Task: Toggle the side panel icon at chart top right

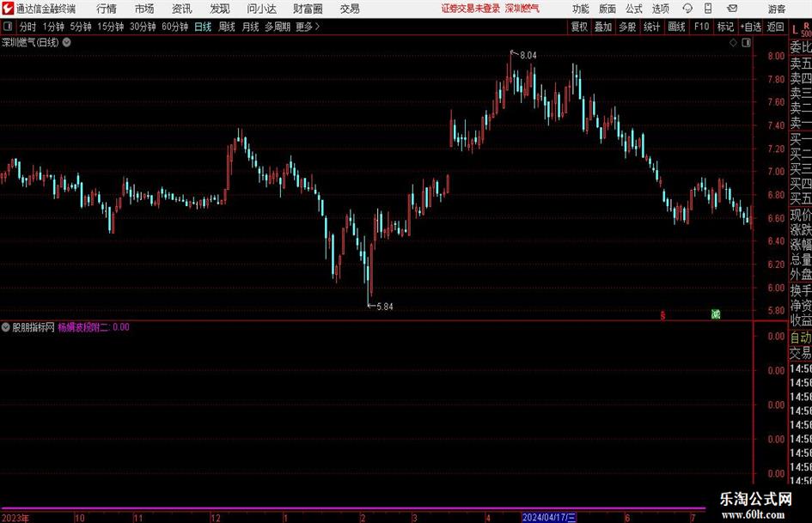Action: pos(746,43)
